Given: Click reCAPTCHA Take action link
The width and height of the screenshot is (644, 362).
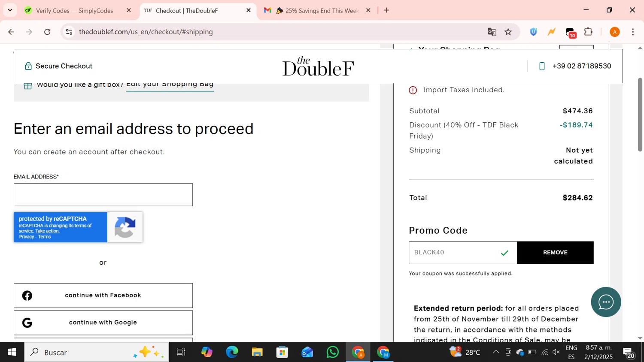Looking at the screenshot, I should [47, 231].
